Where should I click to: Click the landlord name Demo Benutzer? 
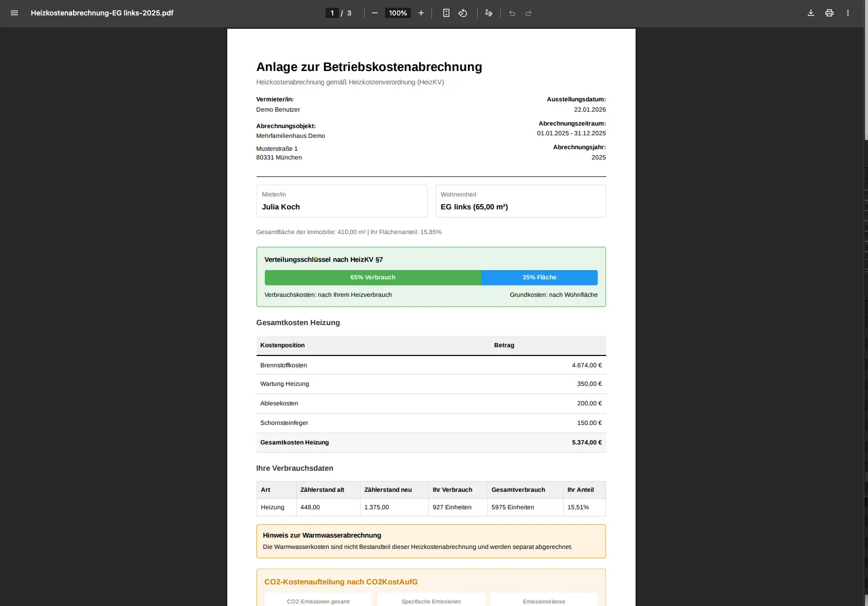click(278, 110)
